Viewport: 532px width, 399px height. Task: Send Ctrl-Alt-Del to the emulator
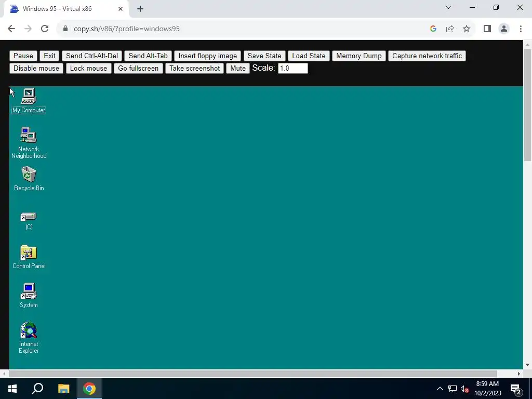tap(92, 56)
